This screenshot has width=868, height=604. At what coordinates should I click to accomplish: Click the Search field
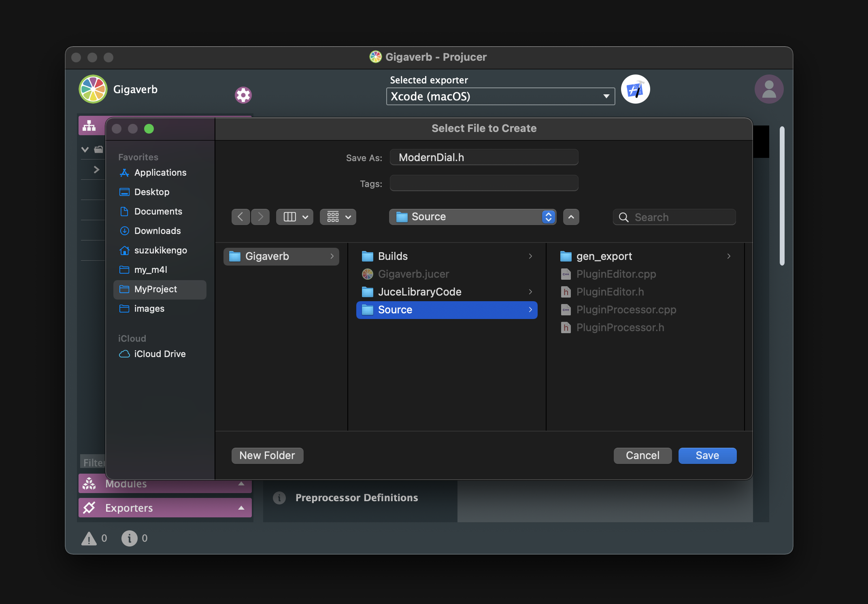pos(674,217)
